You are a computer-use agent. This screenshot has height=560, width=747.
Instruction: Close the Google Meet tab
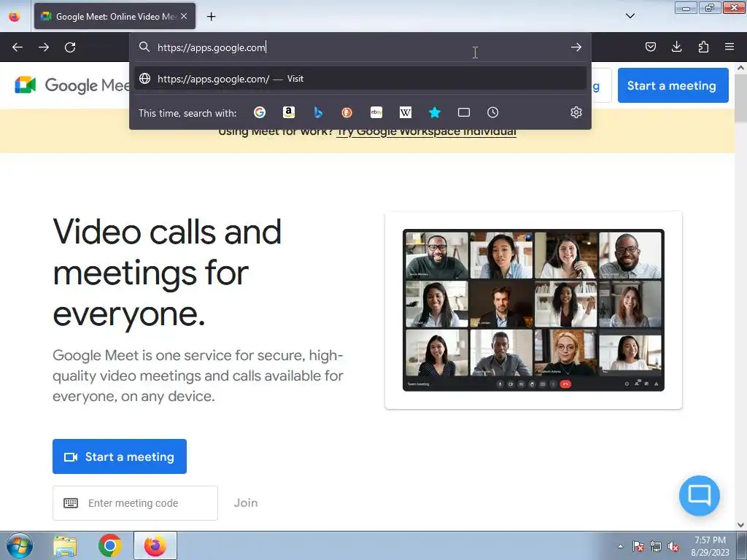click(x=184, y=16)
